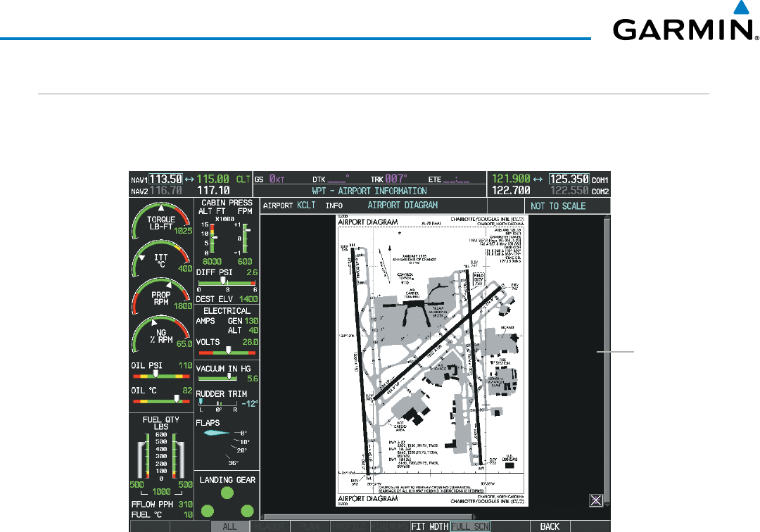This screenshot has height=532, width=760.
Task: Click the VOLTS indicator bar
Action: [x=227, y=352]
